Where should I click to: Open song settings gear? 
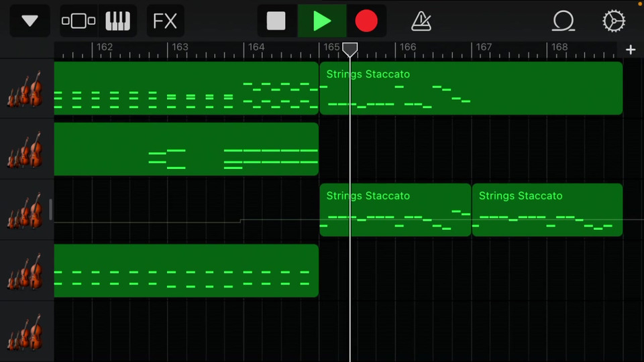click(x=614, y=21)
